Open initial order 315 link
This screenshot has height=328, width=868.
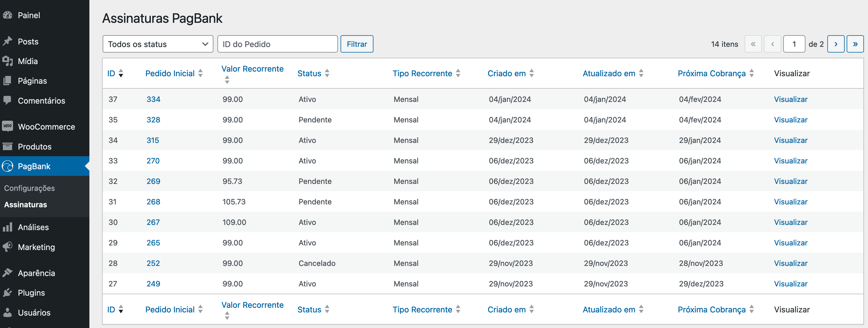click(x=153, y=140)
